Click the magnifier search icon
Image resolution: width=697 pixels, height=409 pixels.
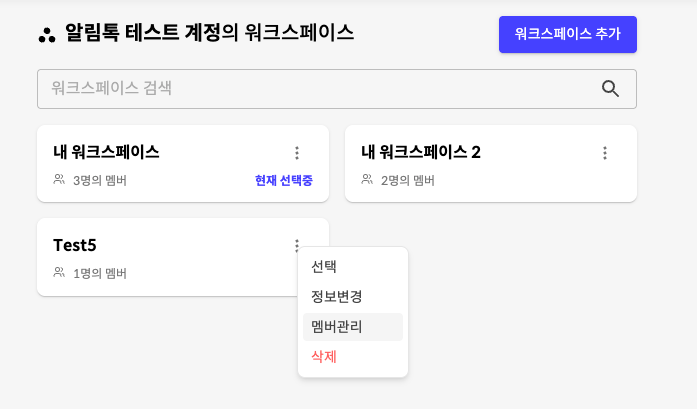pos(611,89)
